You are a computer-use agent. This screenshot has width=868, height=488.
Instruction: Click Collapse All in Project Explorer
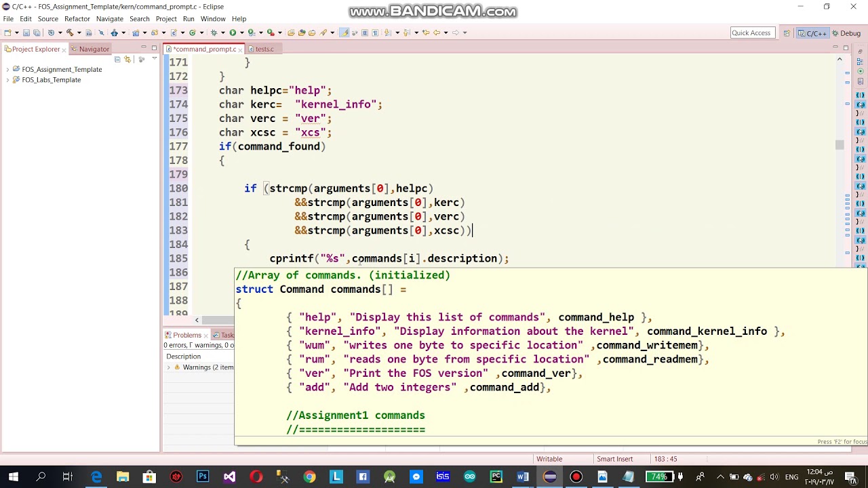117,60
